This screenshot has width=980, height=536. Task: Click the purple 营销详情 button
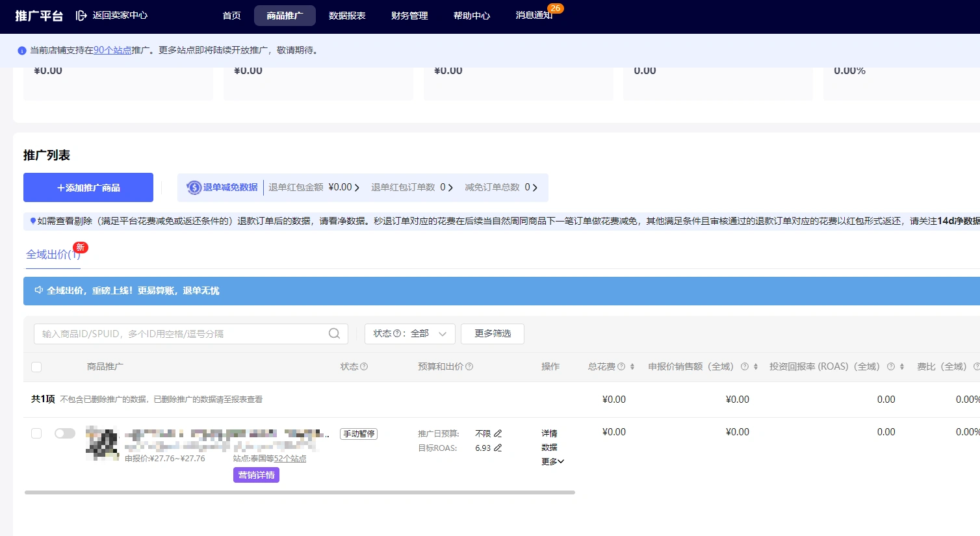point(256,475)
